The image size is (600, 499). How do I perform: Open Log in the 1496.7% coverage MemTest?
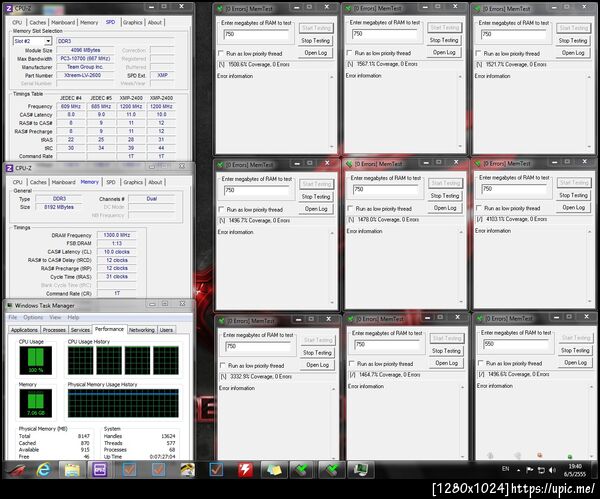pyautogui.click(x=316, y=209)
